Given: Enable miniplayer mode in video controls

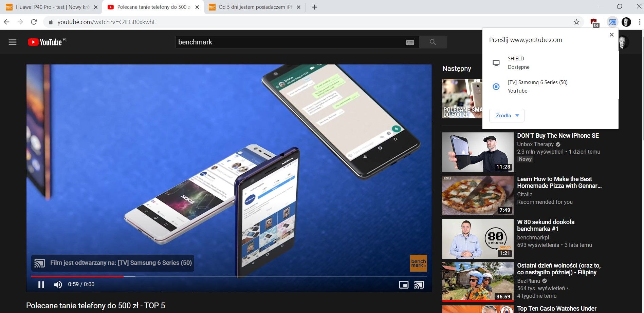Looking at the screenshot, I should [x=404, y=285].
